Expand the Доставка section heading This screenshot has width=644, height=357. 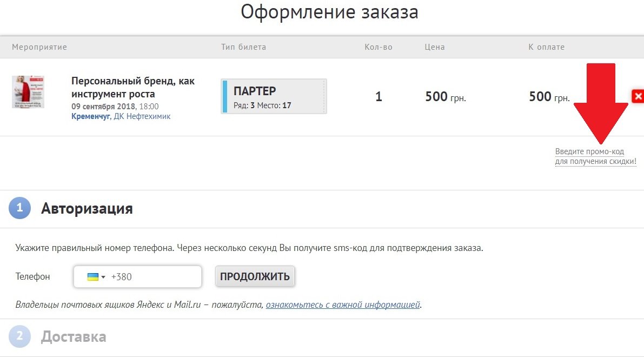coord(74,337)
